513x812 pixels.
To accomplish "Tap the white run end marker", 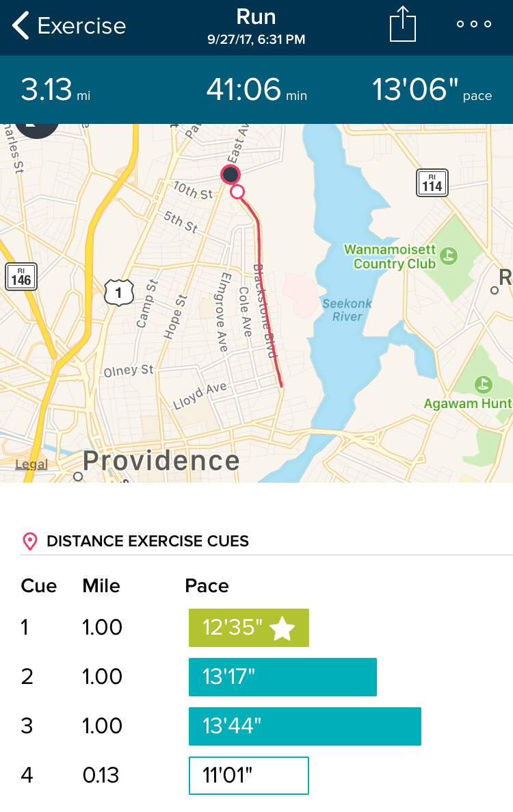I will point(237,192).
